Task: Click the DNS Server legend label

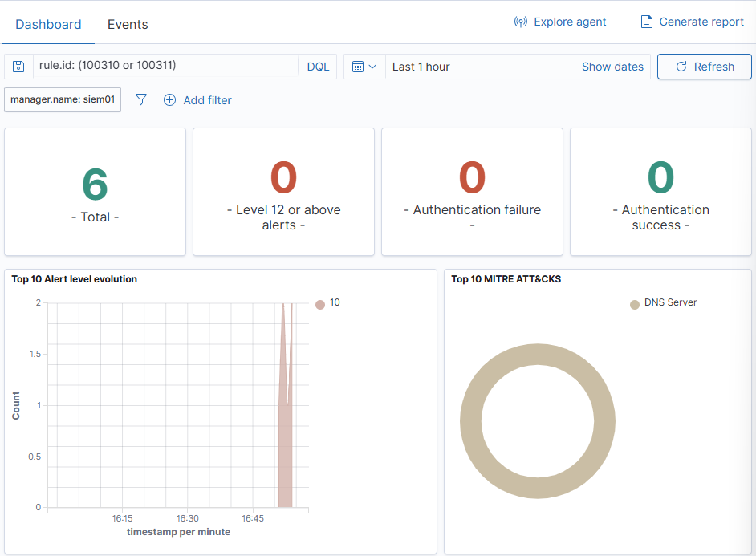Action: [670, 302]
